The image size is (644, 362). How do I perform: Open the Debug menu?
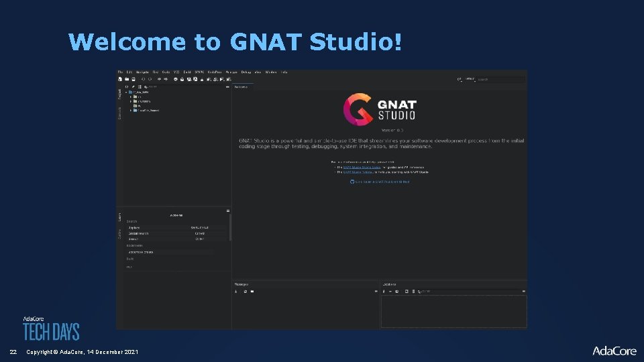pyautogui.click(x=246, y=72)
